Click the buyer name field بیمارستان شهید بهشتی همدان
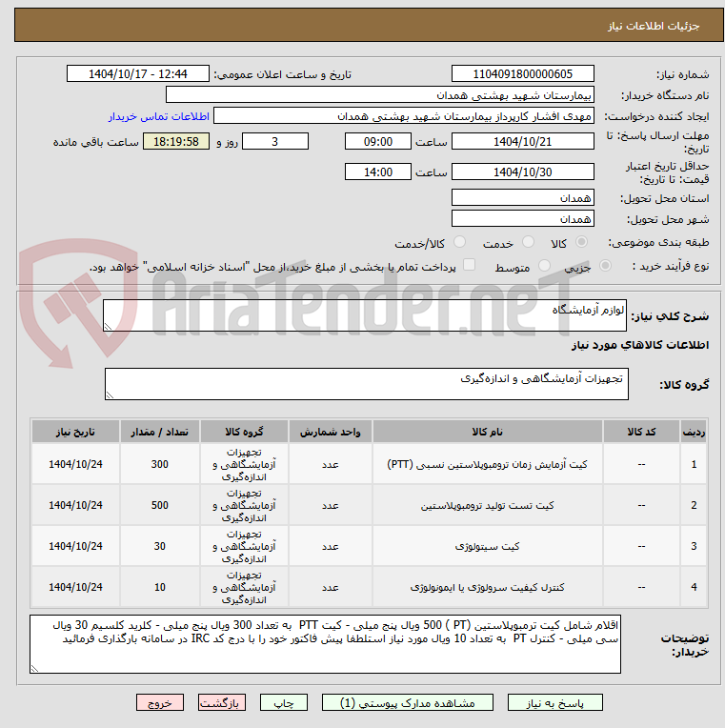The width and height of the screenshot is (725, 728). click(x=380, y=95)
